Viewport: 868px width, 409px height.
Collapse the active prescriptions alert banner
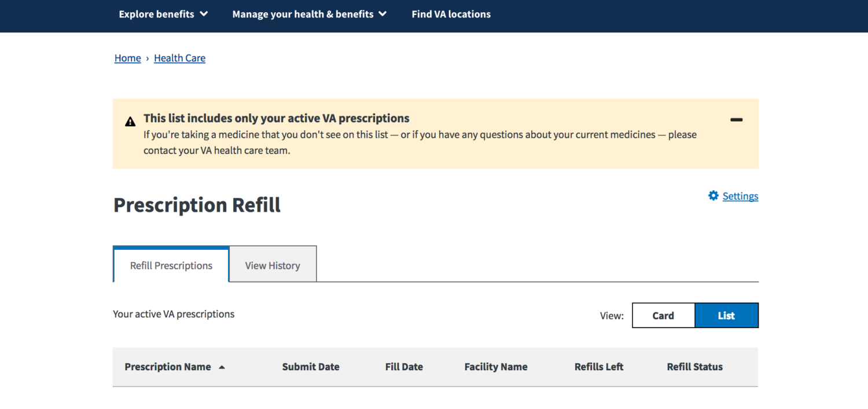[736, 120]
